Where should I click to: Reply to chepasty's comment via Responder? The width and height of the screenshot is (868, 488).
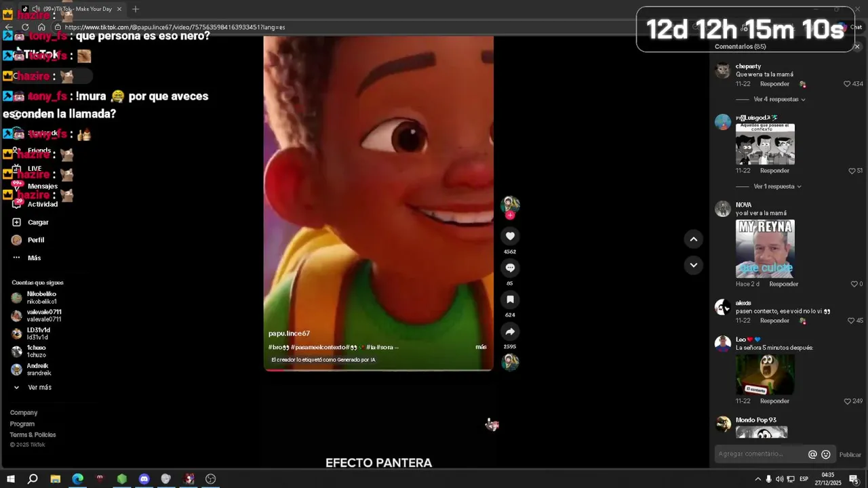[x=774, y=84]
